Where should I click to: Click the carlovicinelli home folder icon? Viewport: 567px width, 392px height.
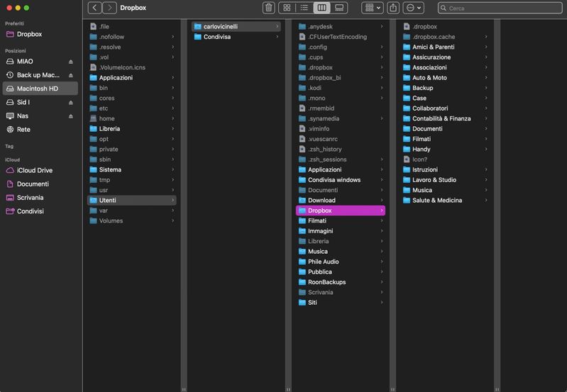click(x=197, y=26)
